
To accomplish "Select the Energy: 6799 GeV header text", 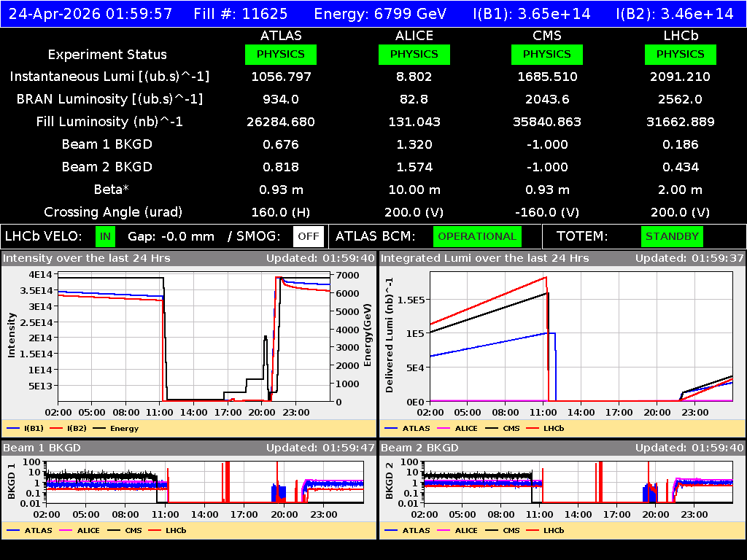I will coord(380,14).
